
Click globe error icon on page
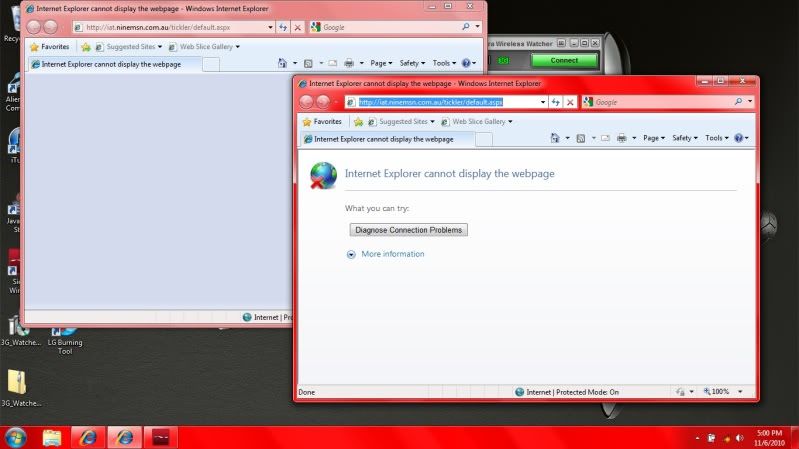point(323,175)
